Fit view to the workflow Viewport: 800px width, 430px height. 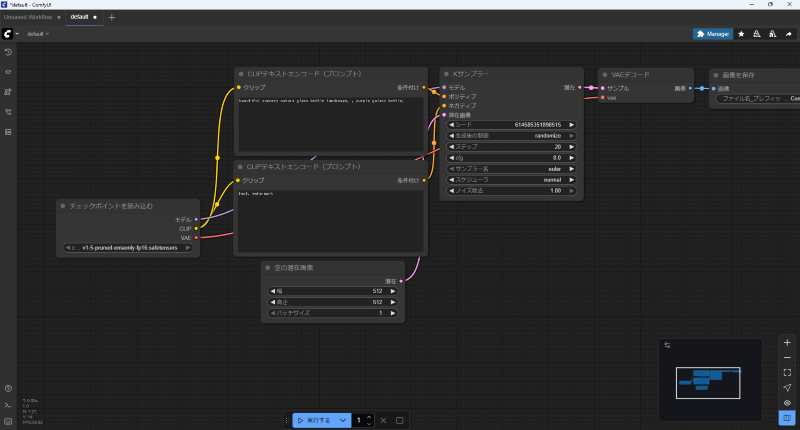click(787, 373)
